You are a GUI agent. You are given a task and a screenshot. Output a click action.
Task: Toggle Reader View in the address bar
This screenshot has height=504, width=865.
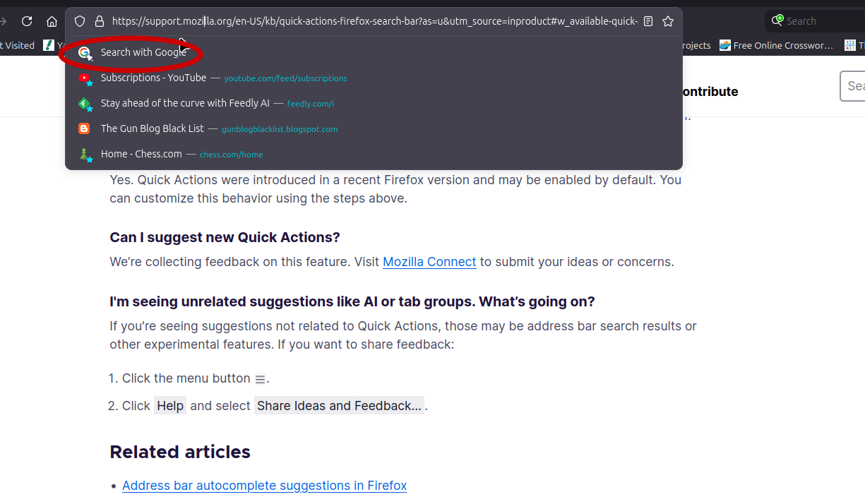(648, 21)
